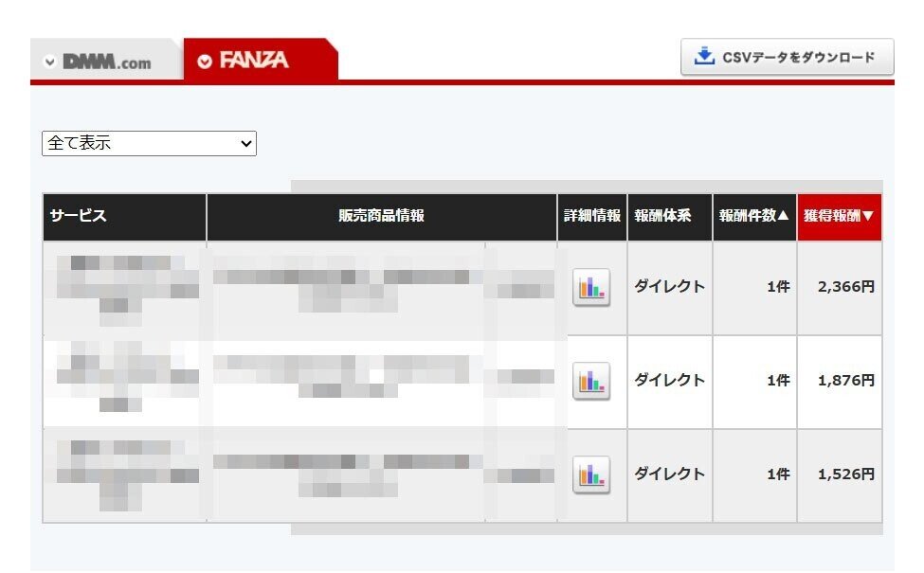Sort results by clicking the 報酬件数 header

(753, 217)
